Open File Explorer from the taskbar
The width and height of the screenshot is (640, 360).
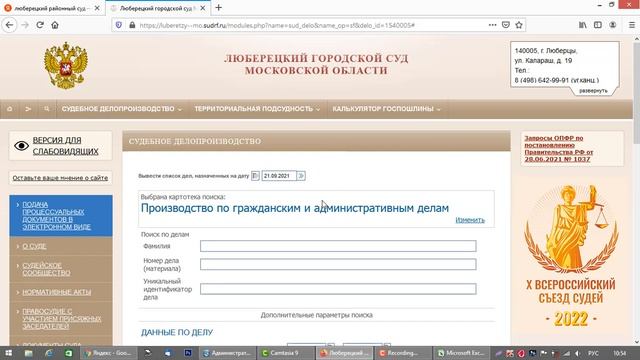29,353
